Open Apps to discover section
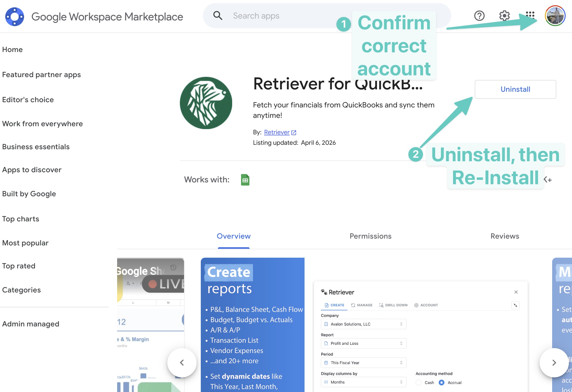 [x=32, y=170]
